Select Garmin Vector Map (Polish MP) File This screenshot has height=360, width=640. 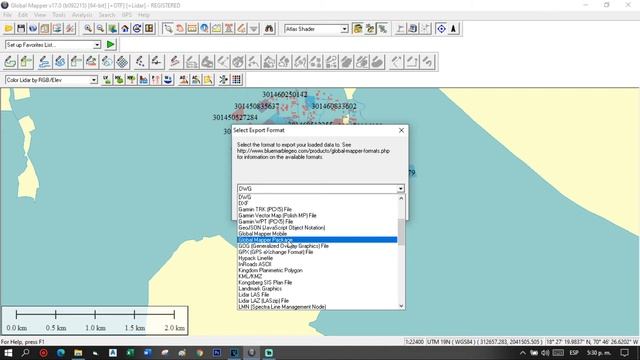(317, 216)
